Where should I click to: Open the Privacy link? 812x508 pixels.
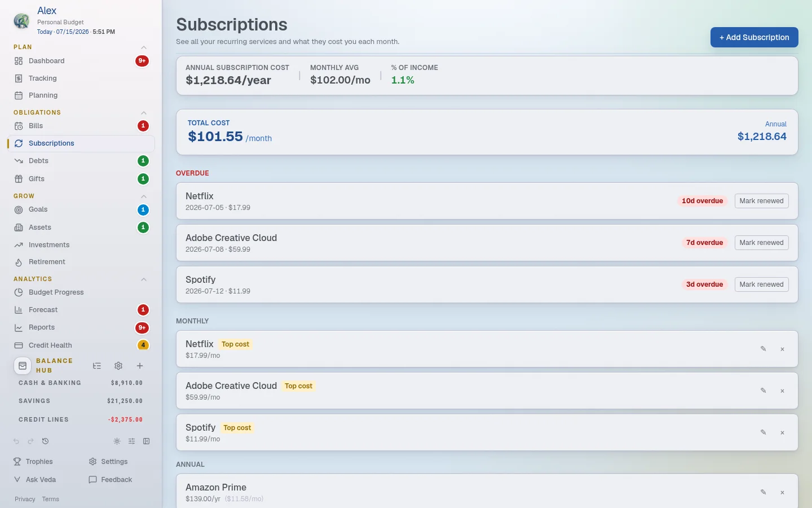tap(25, 499)
